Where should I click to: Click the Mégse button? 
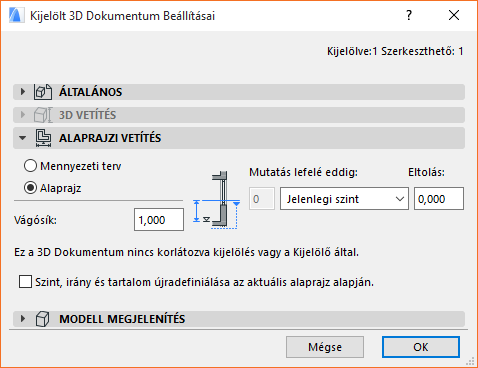click(325, 347)
